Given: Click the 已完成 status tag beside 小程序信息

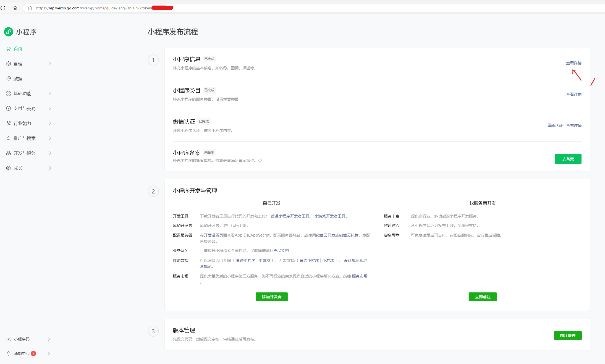Looking at the screenshot, I should coord(209,59).
